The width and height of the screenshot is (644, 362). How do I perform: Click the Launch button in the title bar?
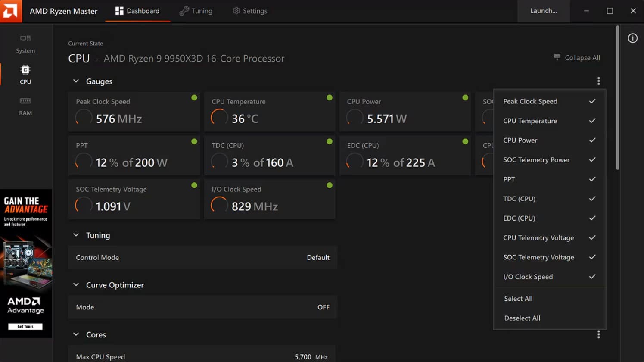pyautogui.click(x=543, y=11)
